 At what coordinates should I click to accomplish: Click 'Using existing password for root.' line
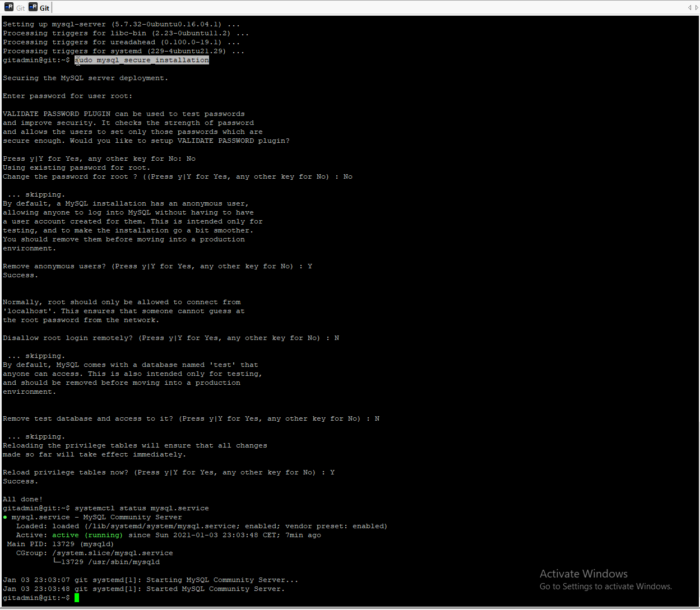tap(76, 167)
